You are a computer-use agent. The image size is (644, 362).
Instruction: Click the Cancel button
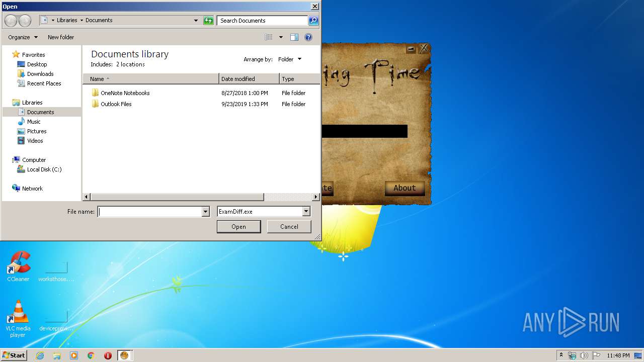289,227
